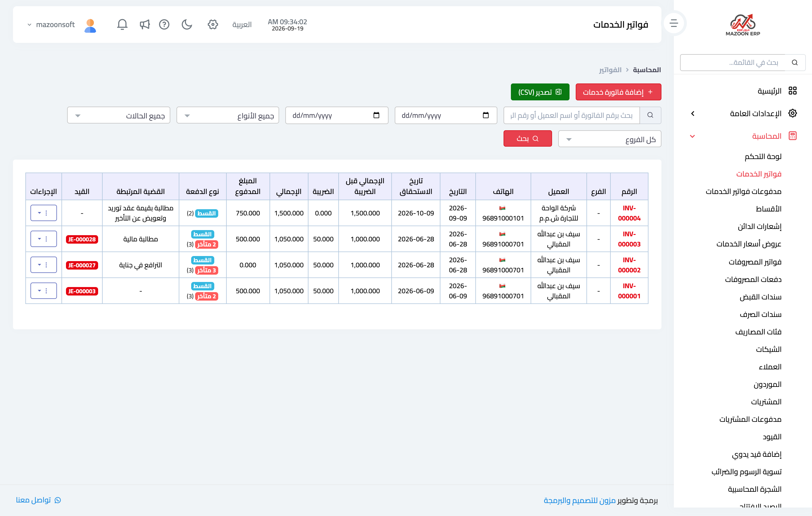Open جميع الأنواع dropdown
This screenshot has width=812, height=516.
click(228, 115)
